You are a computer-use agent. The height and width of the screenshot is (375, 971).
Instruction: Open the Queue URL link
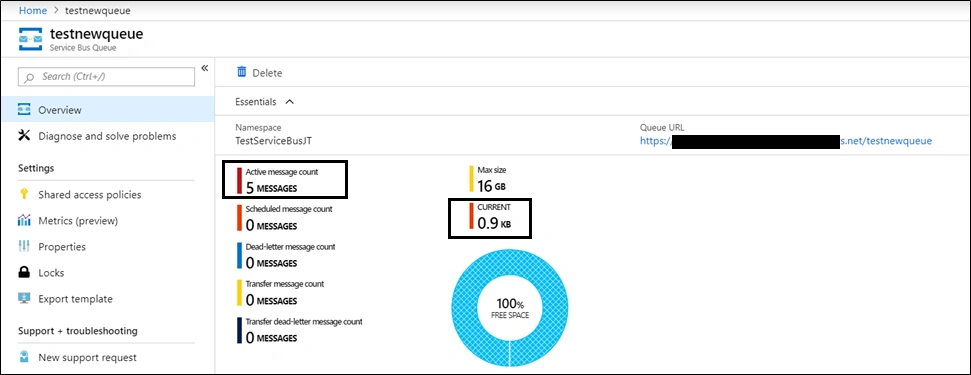click(x=785, y=140)
